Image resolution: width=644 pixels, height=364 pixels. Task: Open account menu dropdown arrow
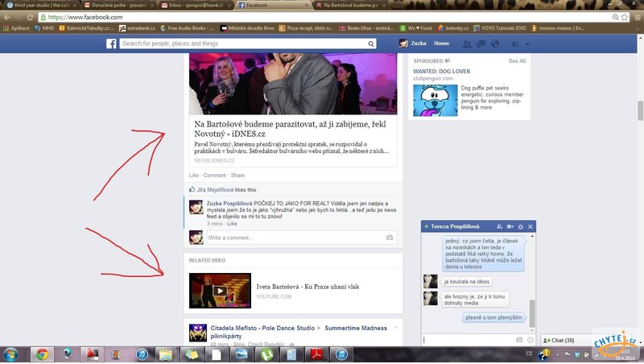click(527, 44)
